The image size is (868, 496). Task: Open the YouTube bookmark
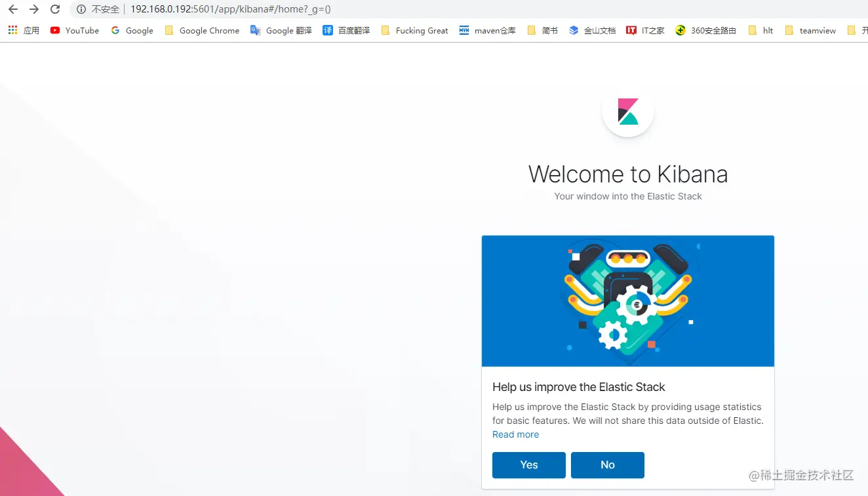coord(75,30)
